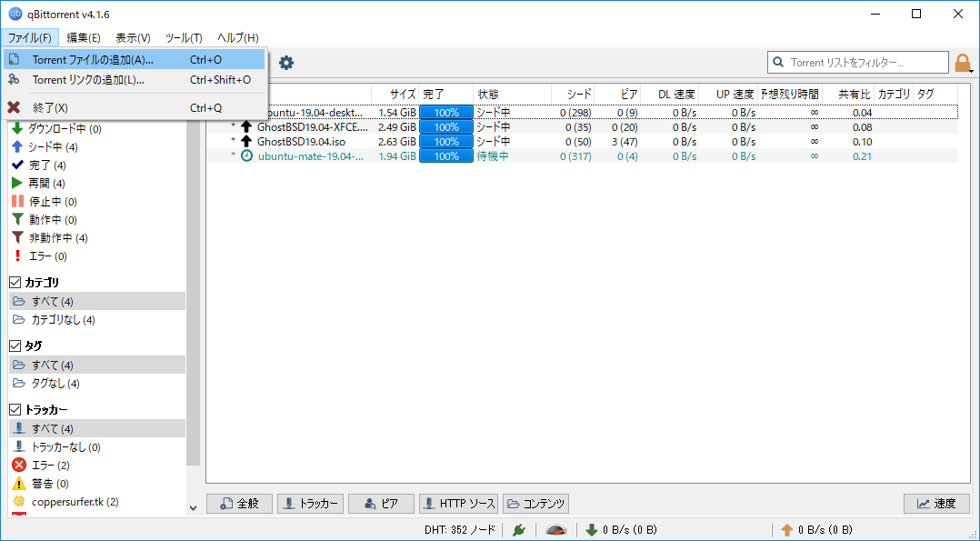Click DHT: 352 ノード status text

pyautogui.click(x=459, y=530)
